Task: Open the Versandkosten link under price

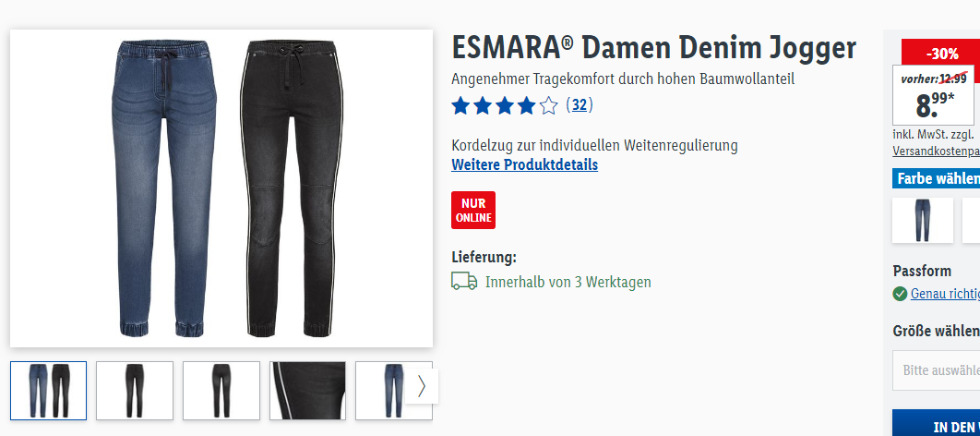Action: (x=937, y=151)
